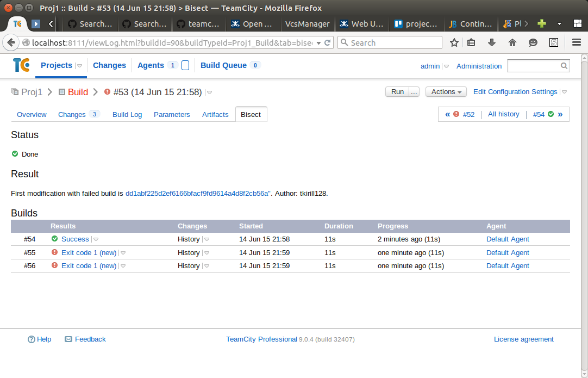Click the search magnifier in the TeamCity search box
The image size is (588, 378).
pyautogui.click(x=564, y=66)
